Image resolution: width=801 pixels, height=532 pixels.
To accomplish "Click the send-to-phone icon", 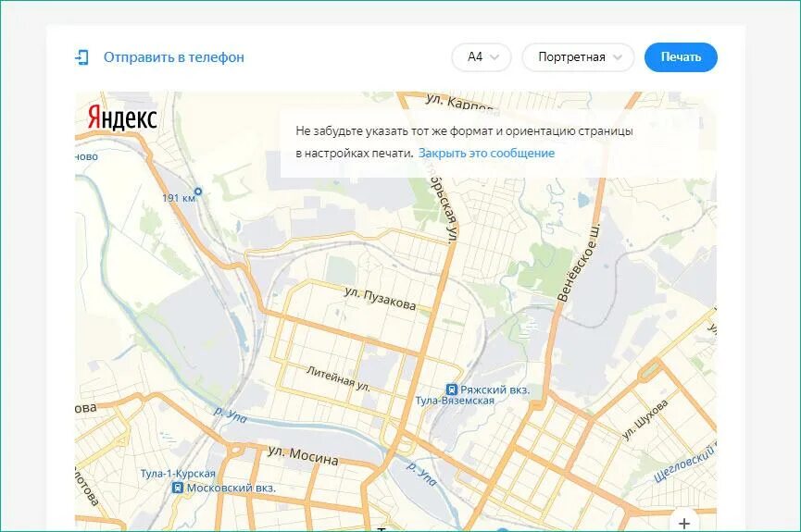I will tap(81, 57).
